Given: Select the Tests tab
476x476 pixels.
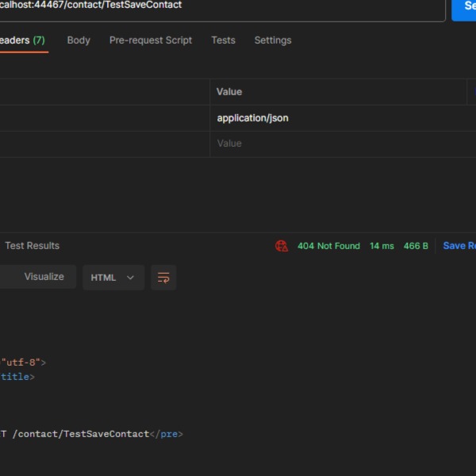Looking at the screenshot, I should coord(223,40).
